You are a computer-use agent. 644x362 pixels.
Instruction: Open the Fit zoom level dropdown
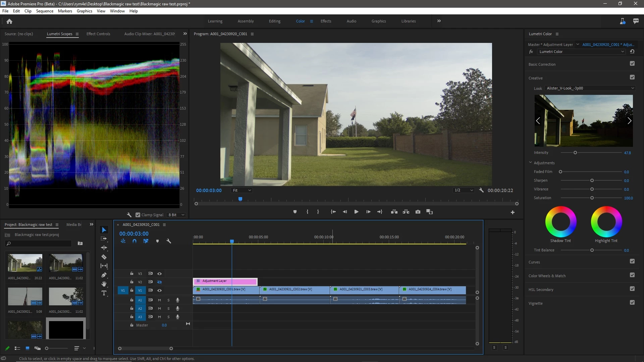coord(242,190)
